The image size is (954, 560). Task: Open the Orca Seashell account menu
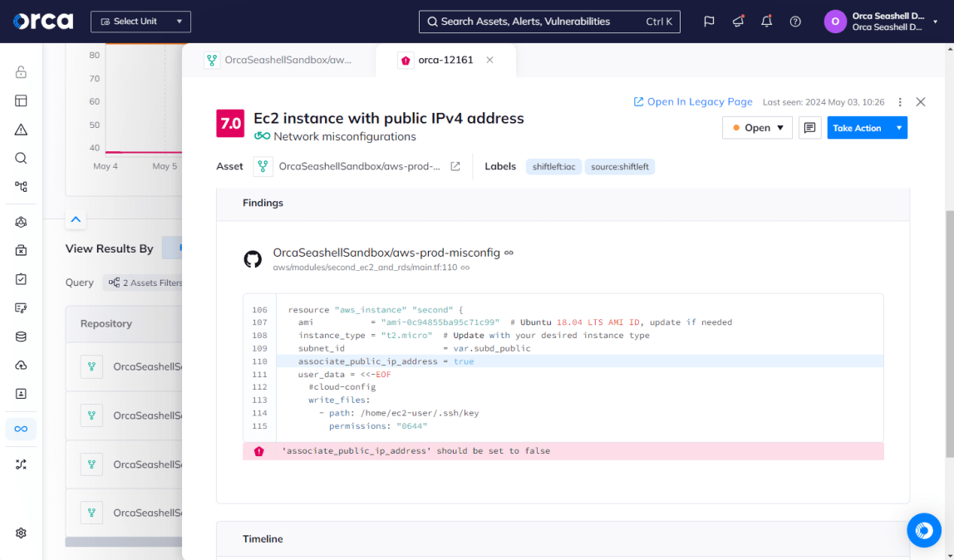tap(881, 22)
